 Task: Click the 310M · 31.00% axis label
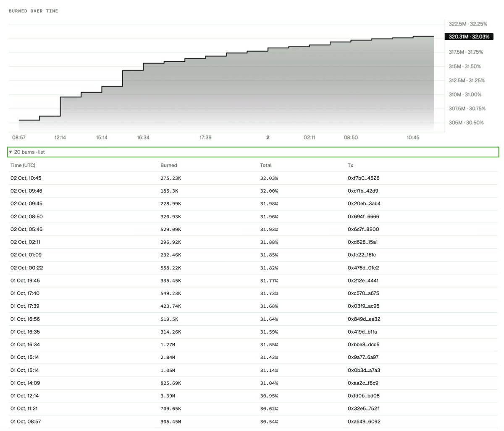465,94
